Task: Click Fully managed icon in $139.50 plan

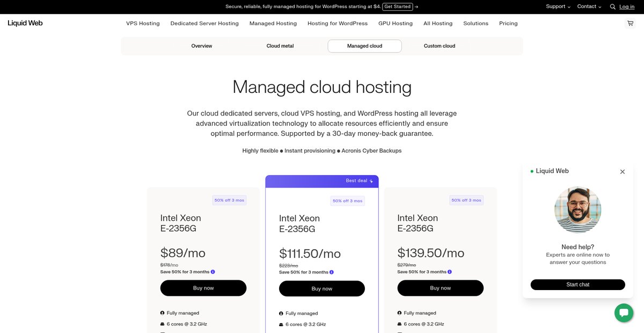Action: [x=400, y=313]
